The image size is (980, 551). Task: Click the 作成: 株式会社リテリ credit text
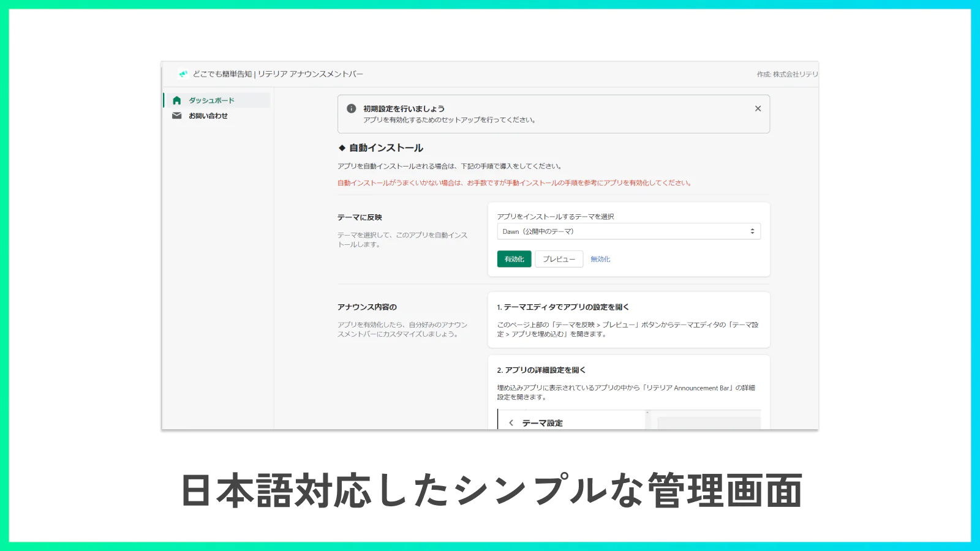[x=788, y=74]
